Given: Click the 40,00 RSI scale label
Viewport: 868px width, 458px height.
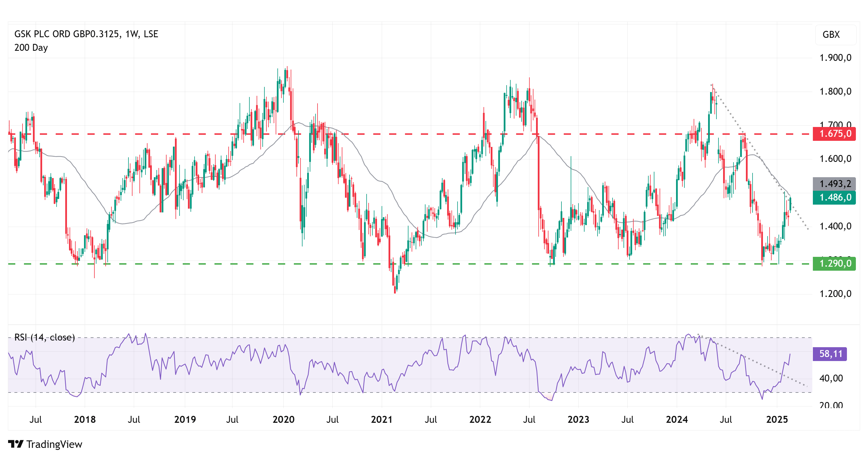Looking at the screenshot, I should 831,378.
